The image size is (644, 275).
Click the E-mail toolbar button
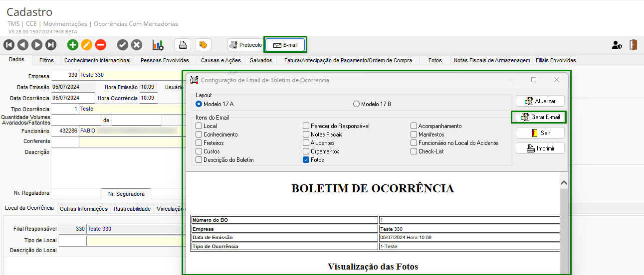(x=285, y=45)
